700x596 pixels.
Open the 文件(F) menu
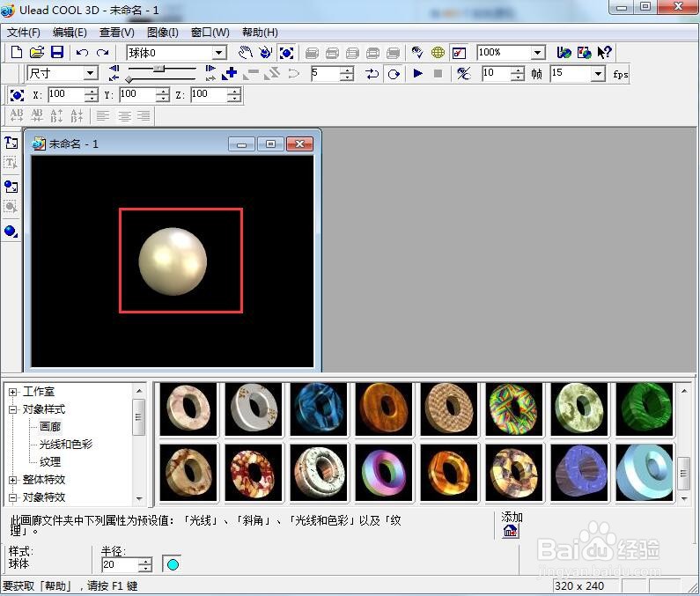[x=23, y=33]
